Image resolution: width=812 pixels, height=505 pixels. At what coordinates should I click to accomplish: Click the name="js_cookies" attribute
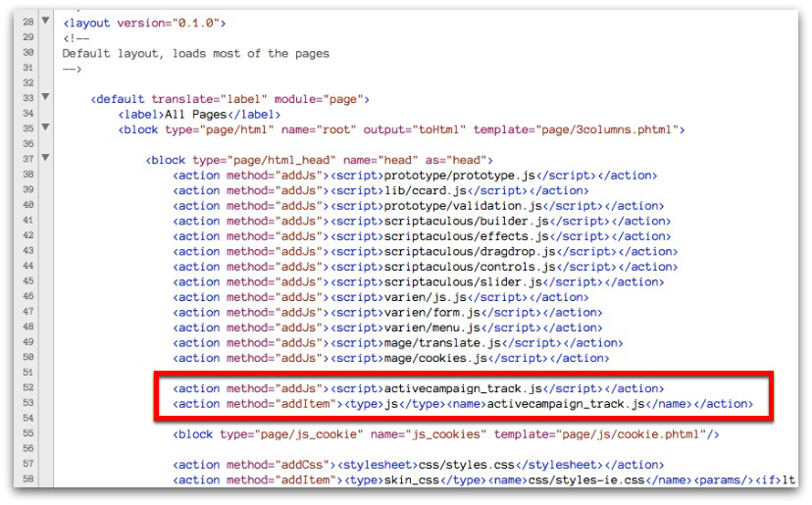429,434
